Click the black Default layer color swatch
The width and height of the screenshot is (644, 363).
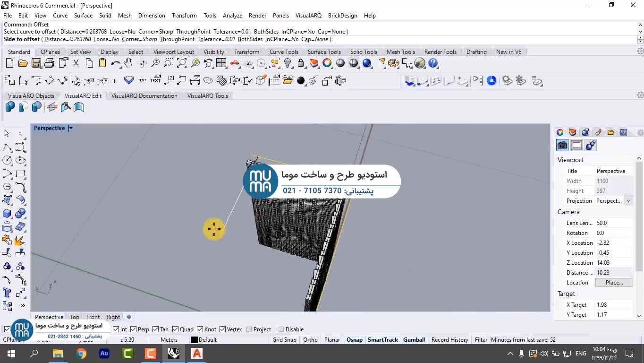[194, 340]
